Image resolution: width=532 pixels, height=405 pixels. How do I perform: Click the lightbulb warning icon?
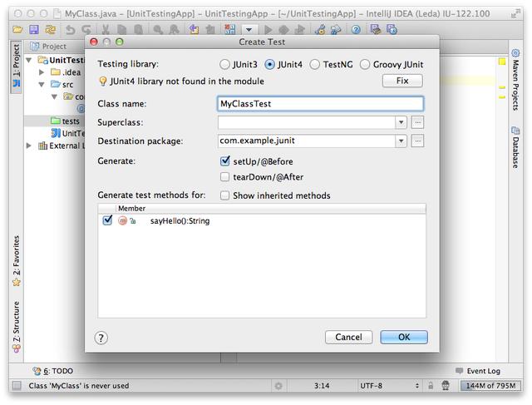click(102, 81)
